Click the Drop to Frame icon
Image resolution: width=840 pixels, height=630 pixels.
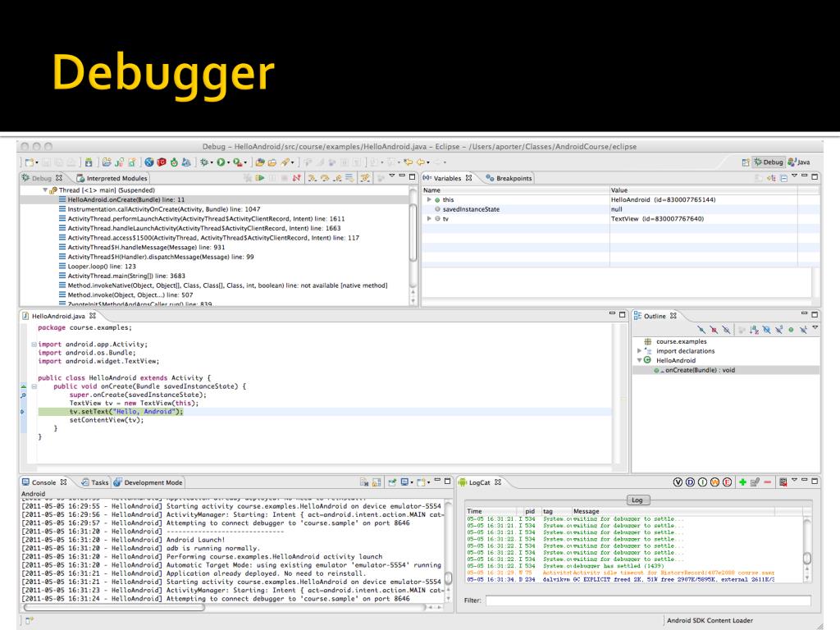(349, 178)
